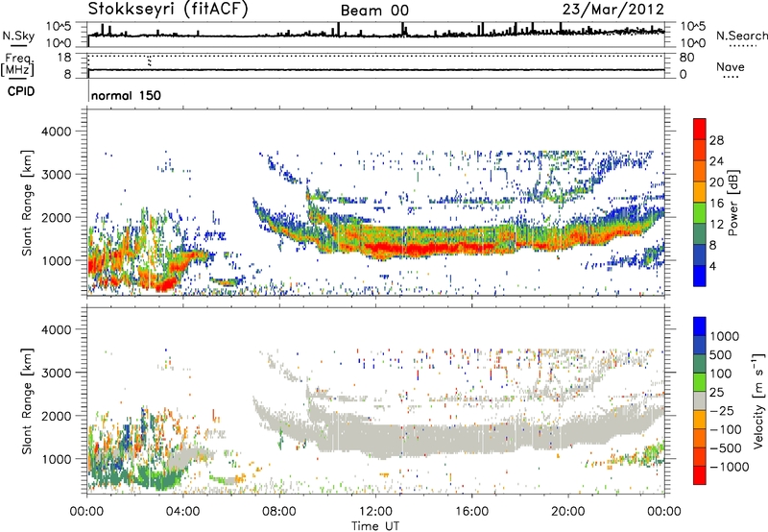Click the "normal 150" CPID text
768x532 pixels.
(x=126, y=95)
